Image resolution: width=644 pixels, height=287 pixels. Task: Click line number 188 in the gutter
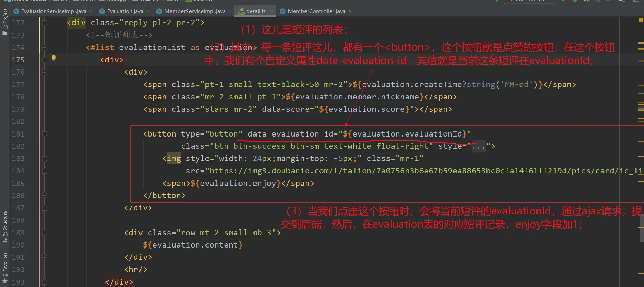[x=18, y=220]
